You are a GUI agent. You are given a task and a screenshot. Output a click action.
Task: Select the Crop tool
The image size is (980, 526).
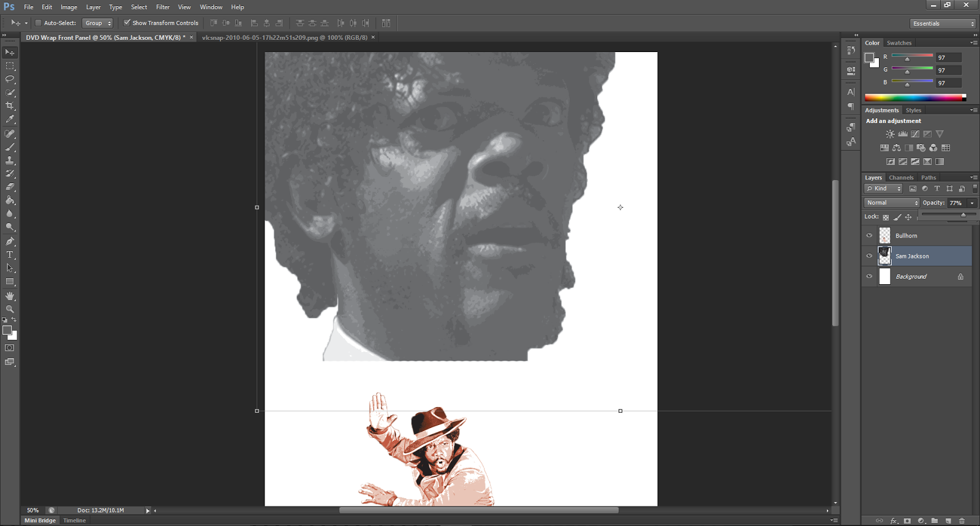coord(10,106)
